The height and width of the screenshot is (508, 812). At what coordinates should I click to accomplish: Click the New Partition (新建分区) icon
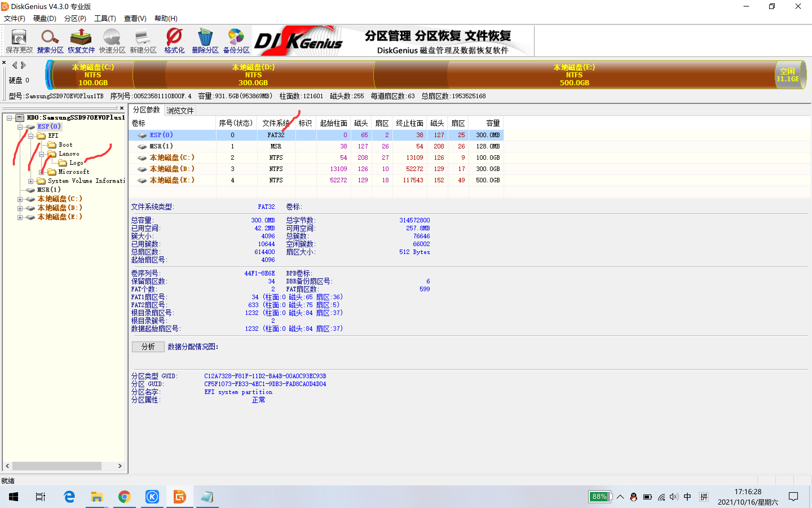coord(143,41)
